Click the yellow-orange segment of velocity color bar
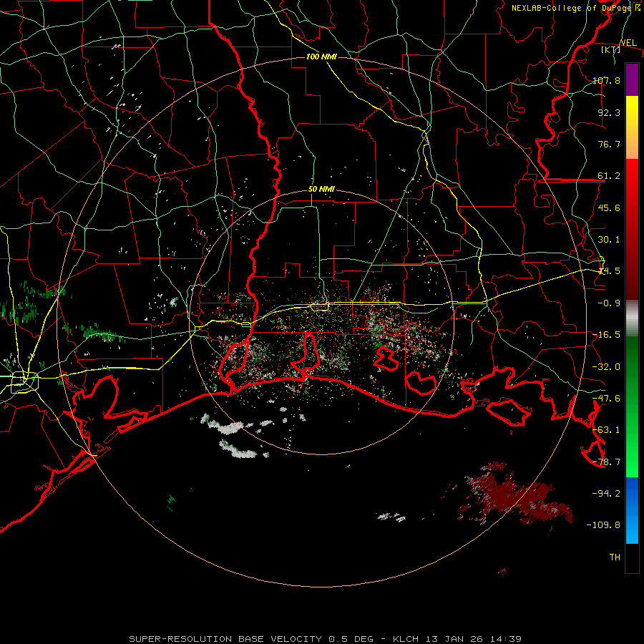Screen dimensions: 644x644 (632, 127)
